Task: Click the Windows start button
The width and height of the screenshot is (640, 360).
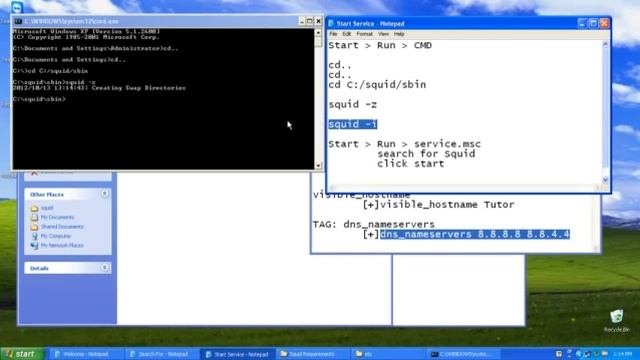Action: coord(22,354)
